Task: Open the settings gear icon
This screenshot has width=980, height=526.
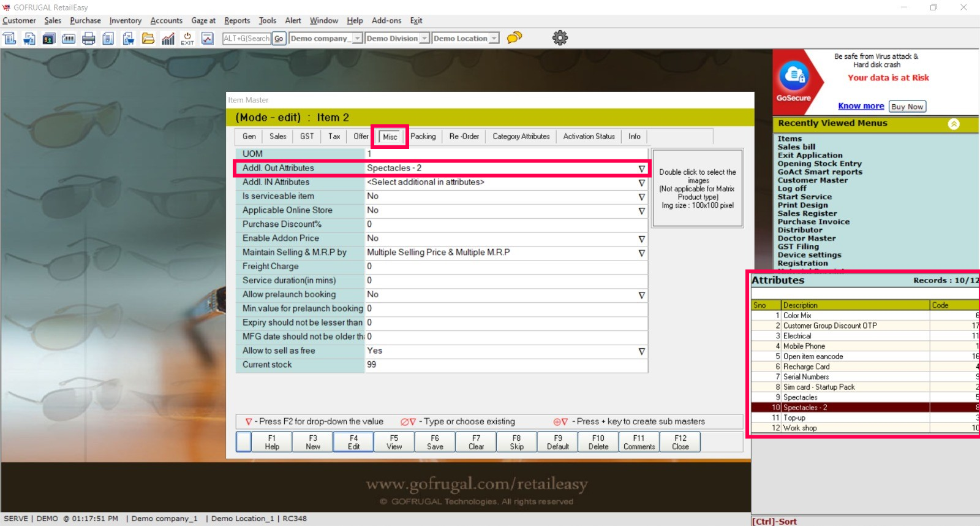Action: point(560,38)
